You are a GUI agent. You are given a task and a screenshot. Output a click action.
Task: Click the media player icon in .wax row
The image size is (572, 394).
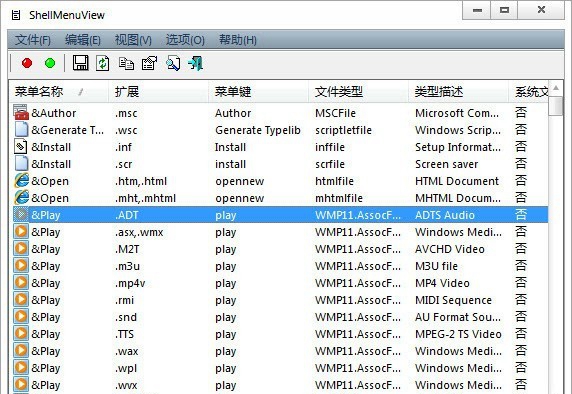tap(21, 350)
